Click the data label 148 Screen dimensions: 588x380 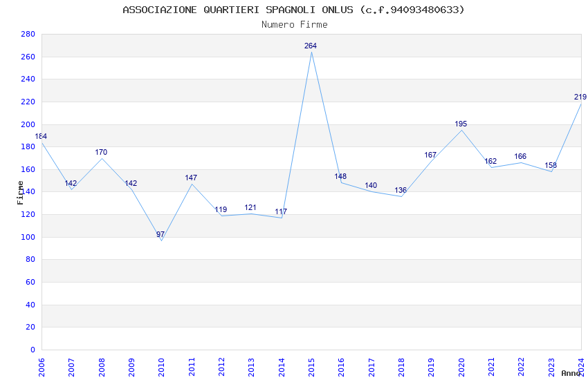point(340,176)
